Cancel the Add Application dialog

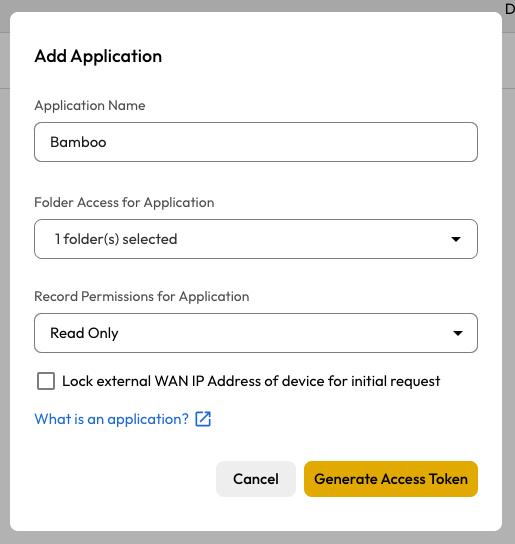(256, 479)
